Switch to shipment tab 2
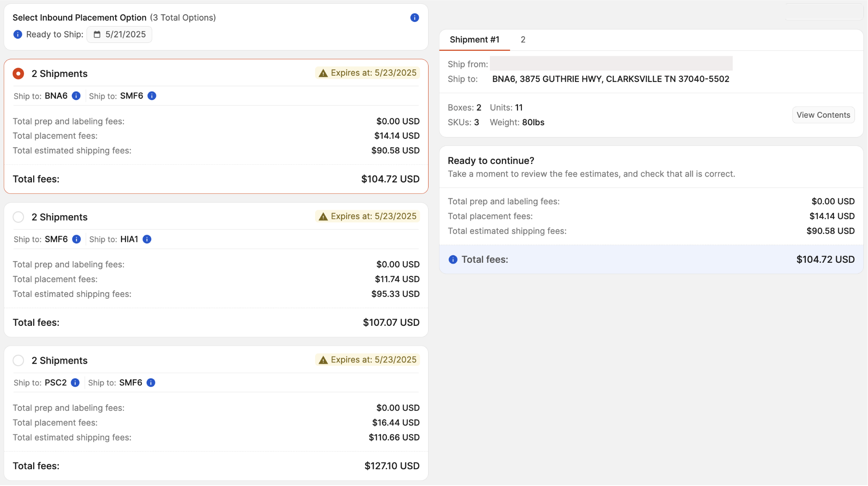 [x=523, y=40]
